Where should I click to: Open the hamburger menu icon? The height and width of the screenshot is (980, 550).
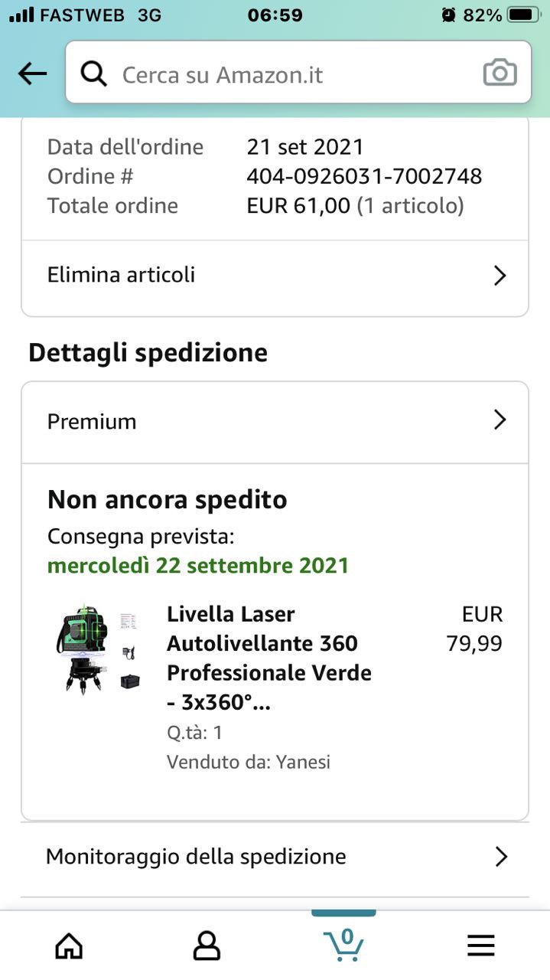[481, 946]
